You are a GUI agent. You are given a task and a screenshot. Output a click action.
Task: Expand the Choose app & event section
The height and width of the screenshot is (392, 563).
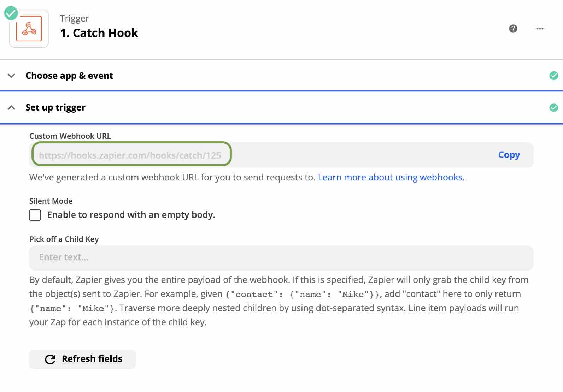(11, 76)
